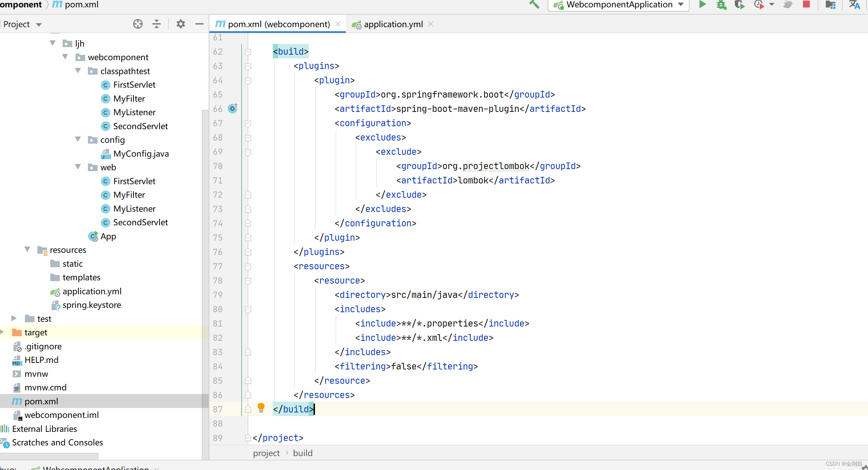Click the red Stop button
The image size is (868, 470).
click(x=806, y=5)
